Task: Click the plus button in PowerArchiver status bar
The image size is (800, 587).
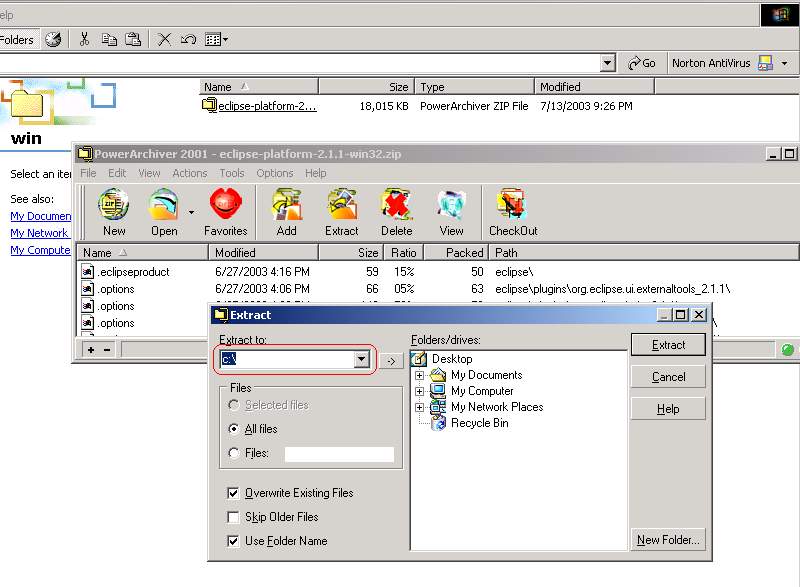Action: tap(91, 350)
